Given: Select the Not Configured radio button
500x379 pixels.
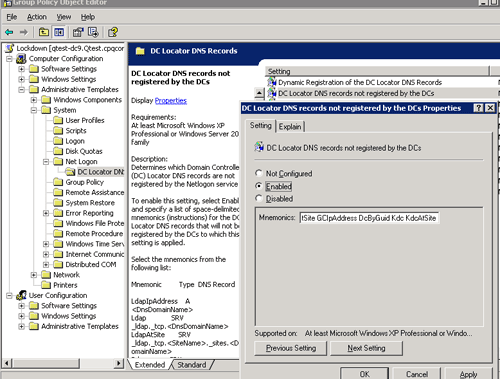Looking at the screenshot, I should [x=259, y=173].
